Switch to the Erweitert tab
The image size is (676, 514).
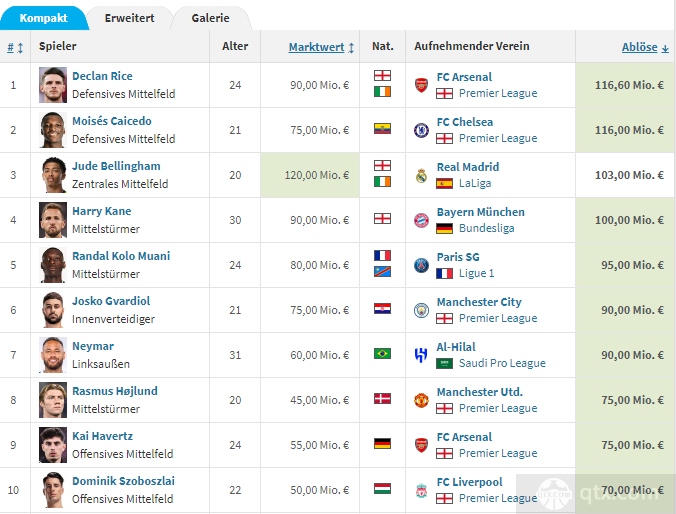[129, 18]
